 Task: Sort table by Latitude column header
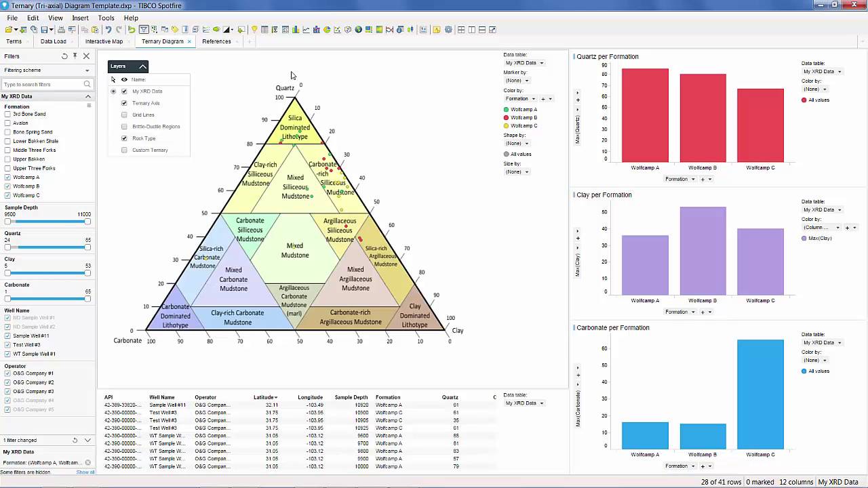tap(266, 397)
